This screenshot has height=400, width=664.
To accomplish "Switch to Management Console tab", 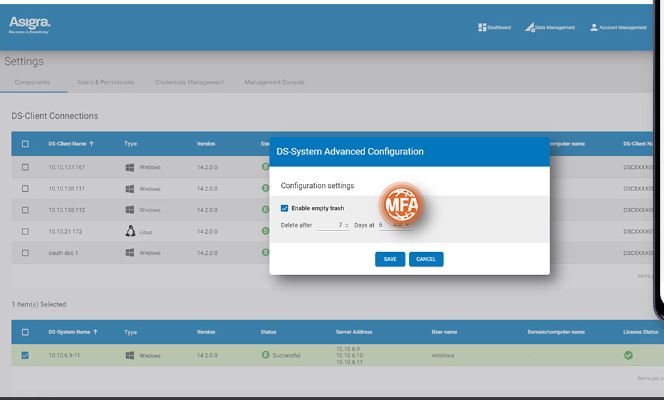I will [274, 82].
